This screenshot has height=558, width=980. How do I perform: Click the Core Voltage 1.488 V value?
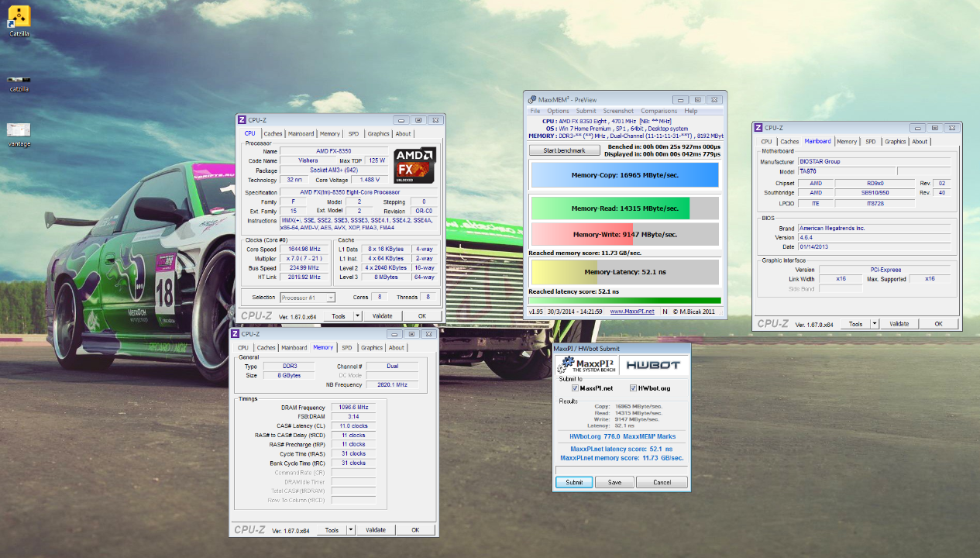(x=370, y=180)
